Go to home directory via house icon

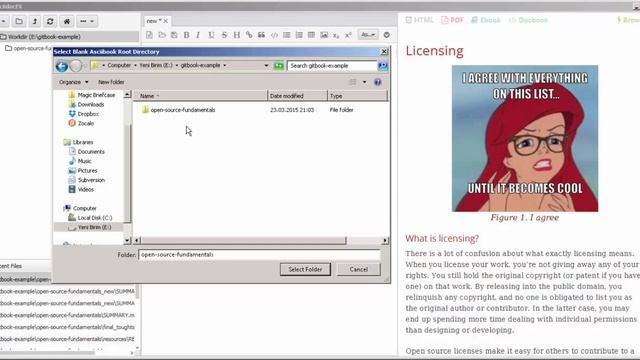click(x=67, y=21)
